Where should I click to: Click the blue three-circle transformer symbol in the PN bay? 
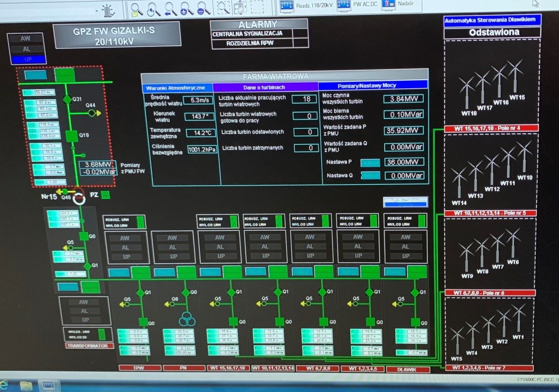coord(187,318)
